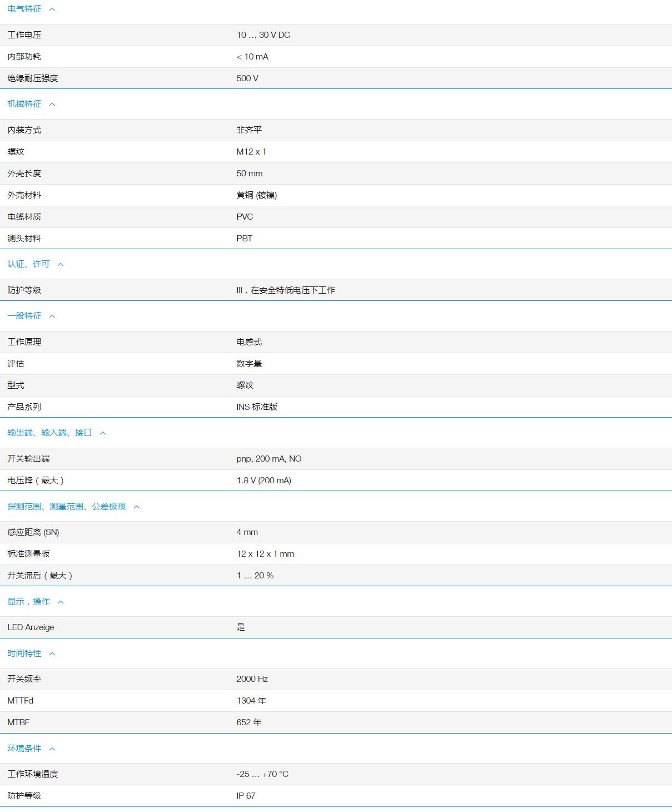The image size is (672, 812).
Task: Click the arrow icon beside 探测范围、测量范围、公差极限
Action: click(137, 507)
